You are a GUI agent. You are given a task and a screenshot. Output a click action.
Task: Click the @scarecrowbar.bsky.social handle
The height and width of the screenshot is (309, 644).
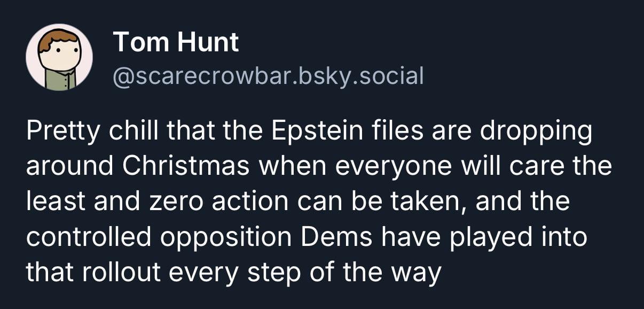(x=268, y=75)
